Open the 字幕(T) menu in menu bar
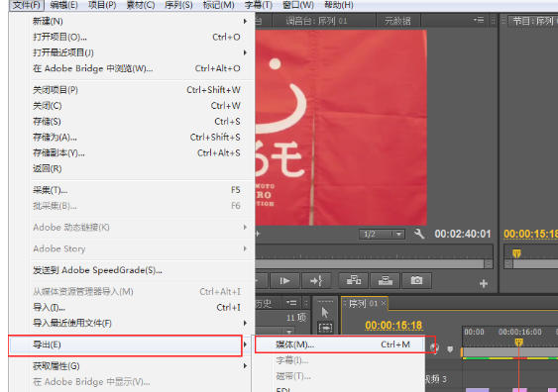The height and width of the screenshot is (392, 558). point(259,5)
